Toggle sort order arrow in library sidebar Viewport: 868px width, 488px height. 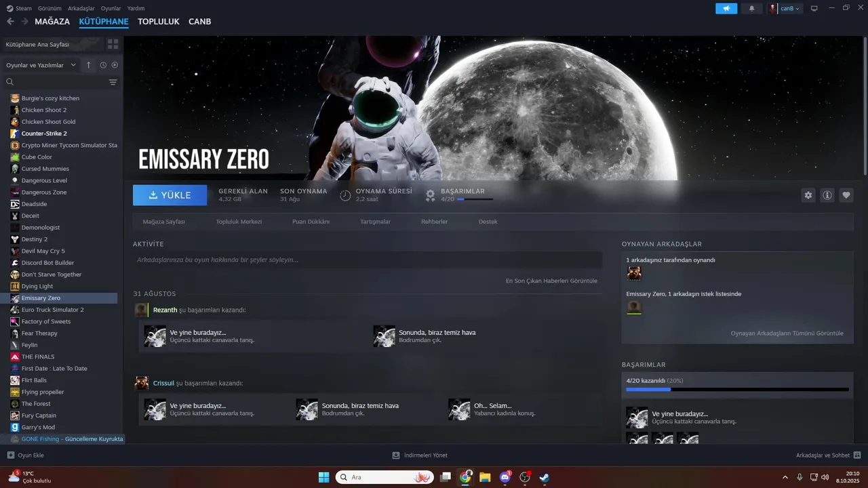pos(88,65)
